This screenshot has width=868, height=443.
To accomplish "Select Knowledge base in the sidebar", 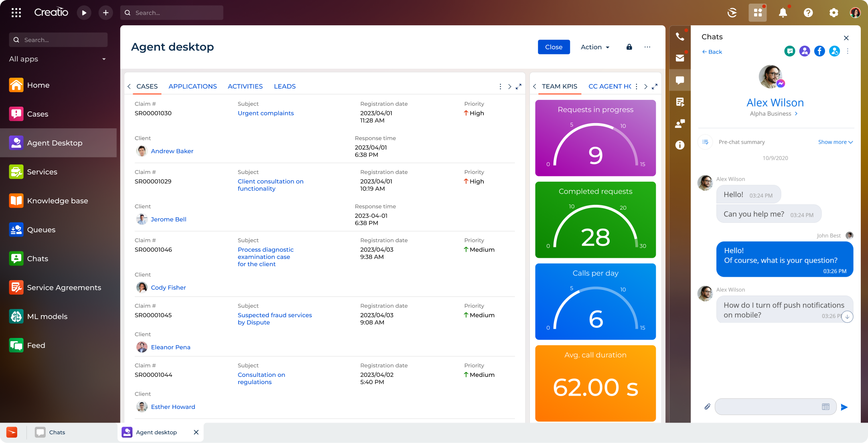I will (57, 201).
